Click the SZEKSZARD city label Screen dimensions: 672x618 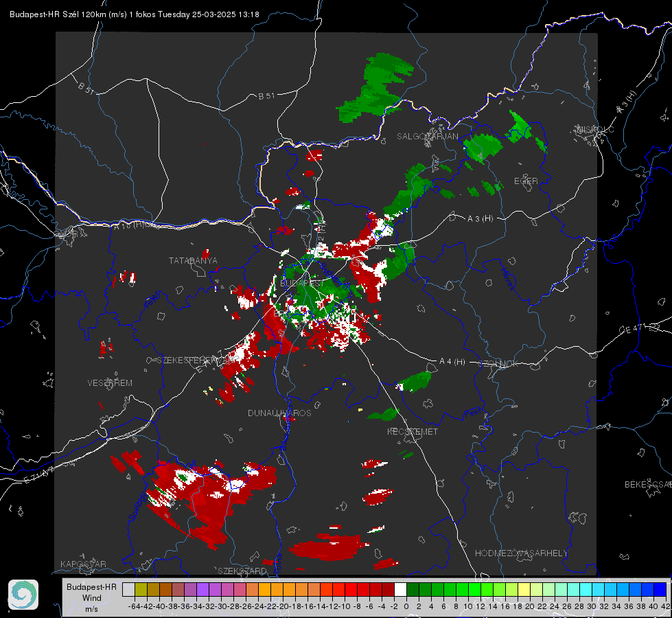[x=242, y=571]
